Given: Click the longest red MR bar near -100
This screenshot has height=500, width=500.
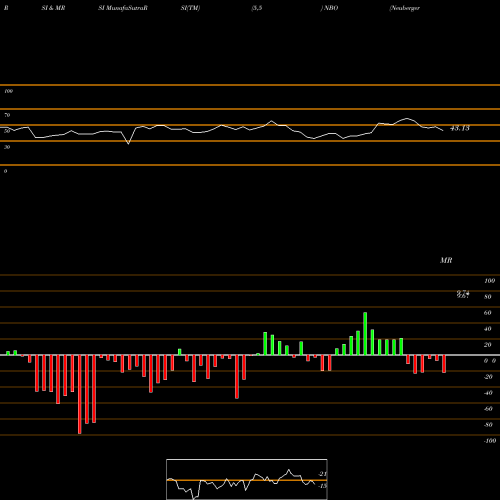Looking at the screenshot, I should pos(79,394).
